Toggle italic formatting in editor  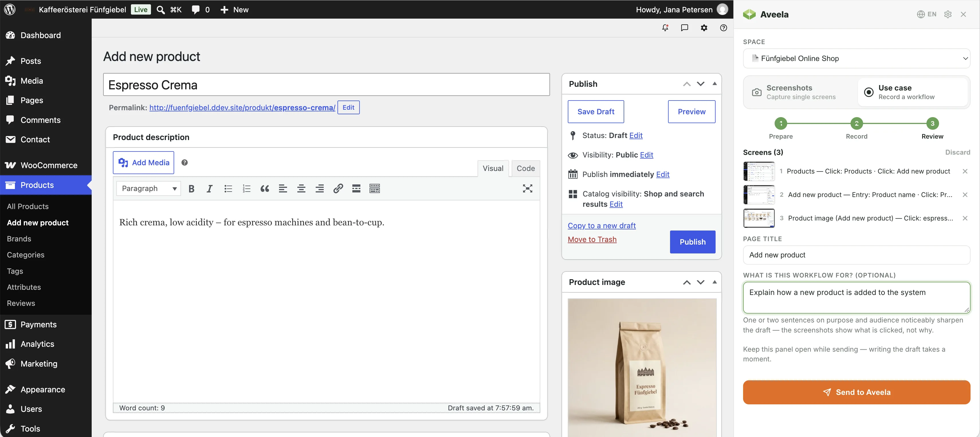(x=209, y=189)
